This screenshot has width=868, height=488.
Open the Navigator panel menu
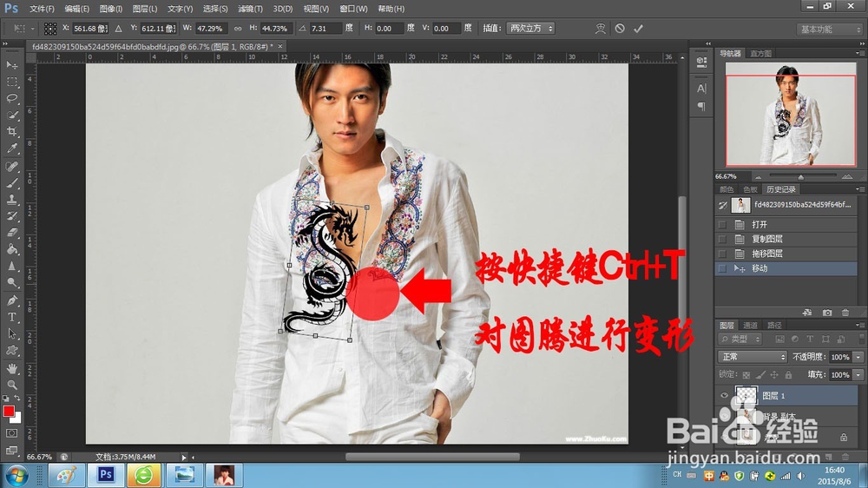coord(859,53)
